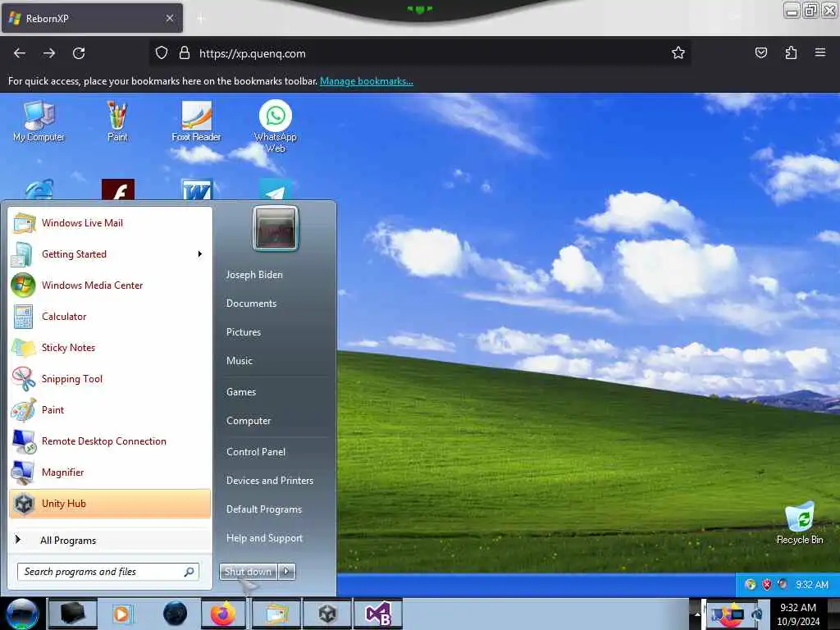Show hidden tray icons arrow

pyautogui.click(x=696, y=614)
